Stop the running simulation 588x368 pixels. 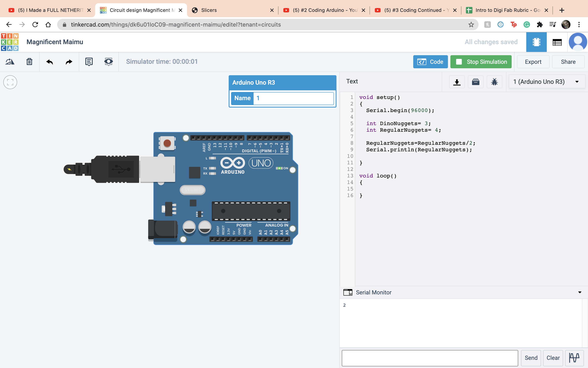[x=481, y=62]
